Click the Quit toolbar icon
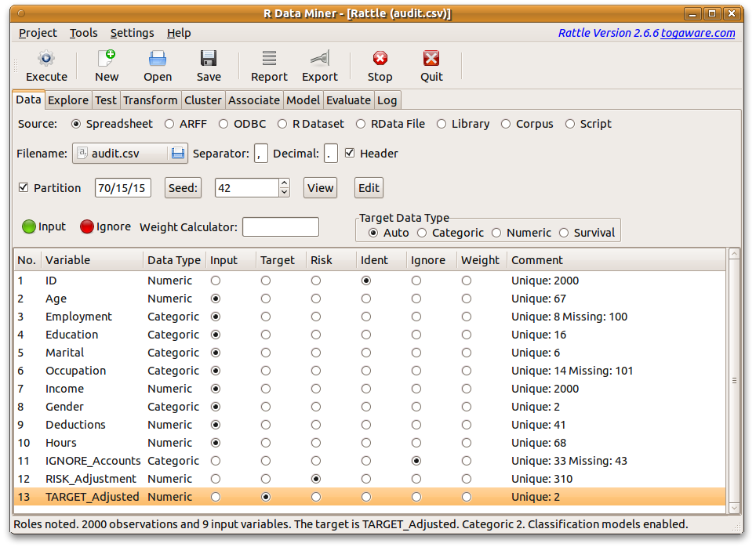The image size is (756, 547). 431,59
